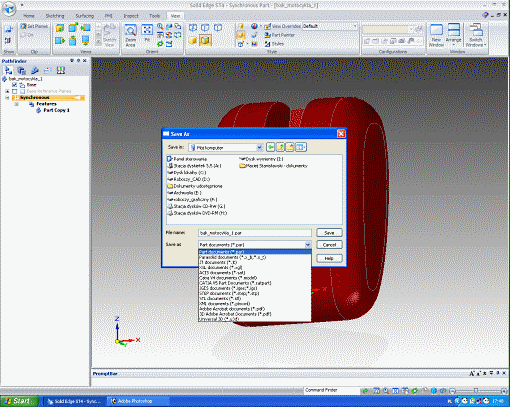Click the Solid Edge ST4 taskbar button
Image resolution: width=510 pixels, height=407 pixels.
point(74,401)
